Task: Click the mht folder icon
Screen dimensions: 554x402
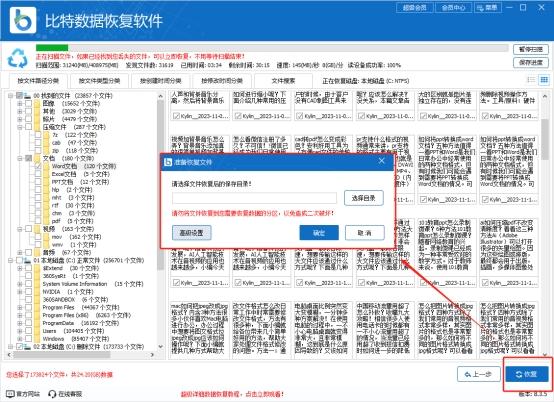Action: pyautogui.click(x=47, y=197)
